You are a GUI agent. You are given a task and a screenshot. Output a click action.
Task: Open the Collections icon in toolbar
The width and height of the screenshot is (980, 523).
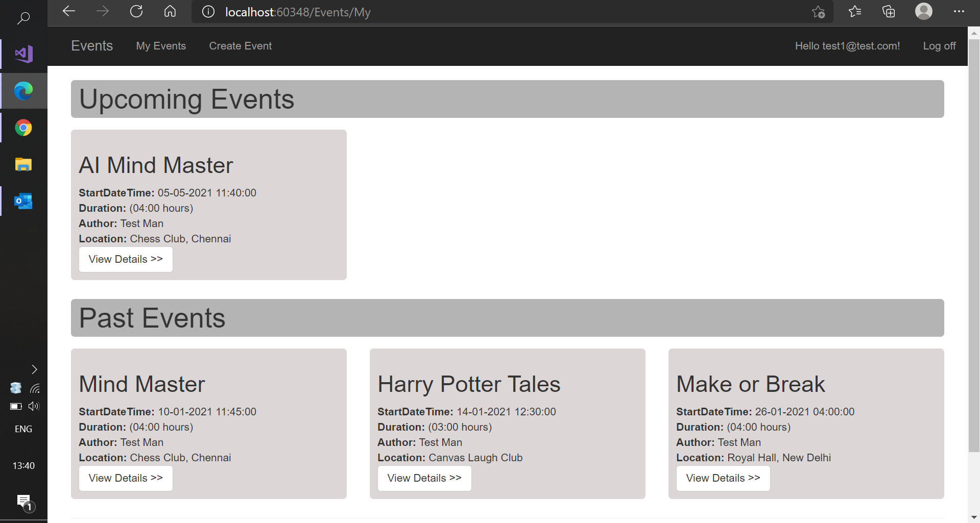coord(889,12)
